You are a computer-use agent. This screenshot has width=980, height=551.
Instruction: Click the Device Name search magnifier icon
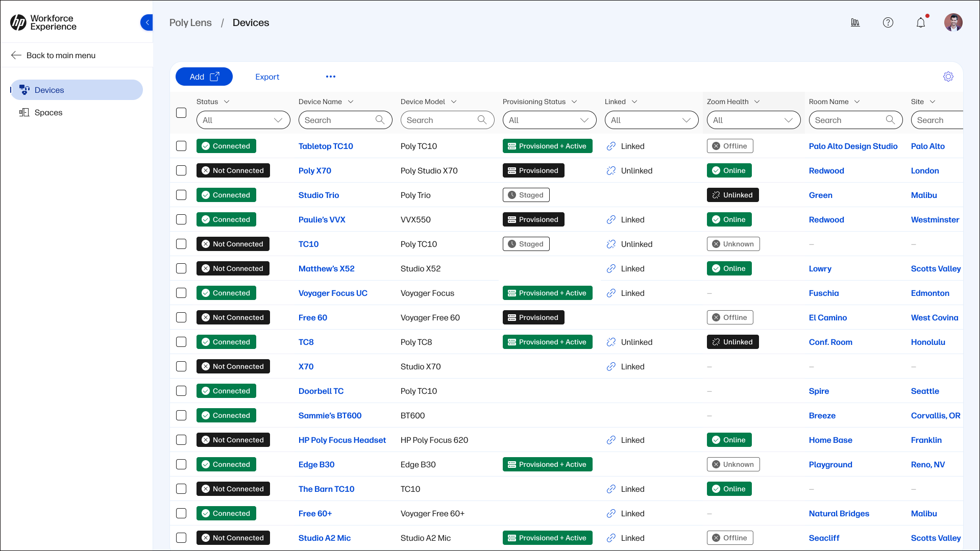pyautogui.click(x=380, y=120)
